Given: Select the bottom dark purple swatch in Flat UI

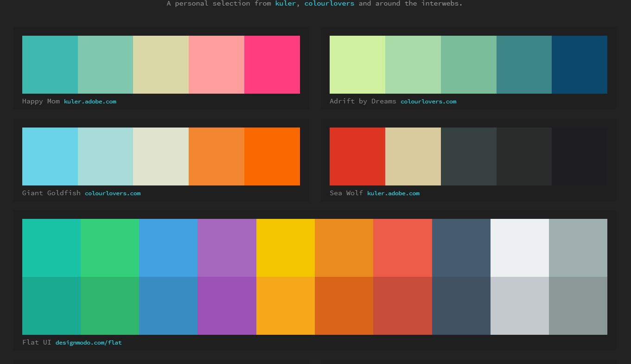Looking at the screenshot, I should click(227, 306).
